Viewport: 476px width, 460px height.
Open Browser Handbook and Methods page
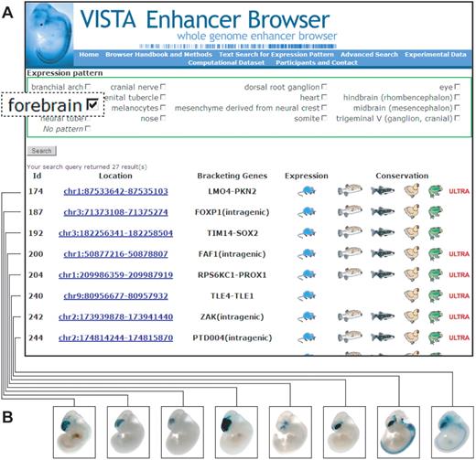(x=158, y=55)
